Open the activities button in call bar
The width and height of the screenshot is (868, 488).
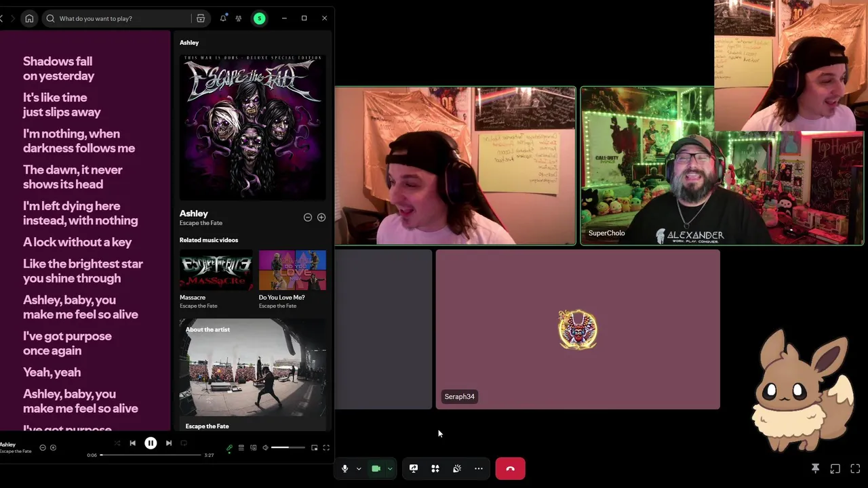pos(435,468)
